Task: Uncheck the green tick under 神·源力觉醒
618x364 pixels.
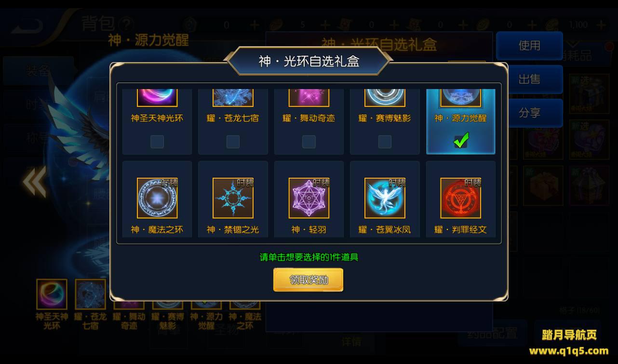Action: (461, 141)
